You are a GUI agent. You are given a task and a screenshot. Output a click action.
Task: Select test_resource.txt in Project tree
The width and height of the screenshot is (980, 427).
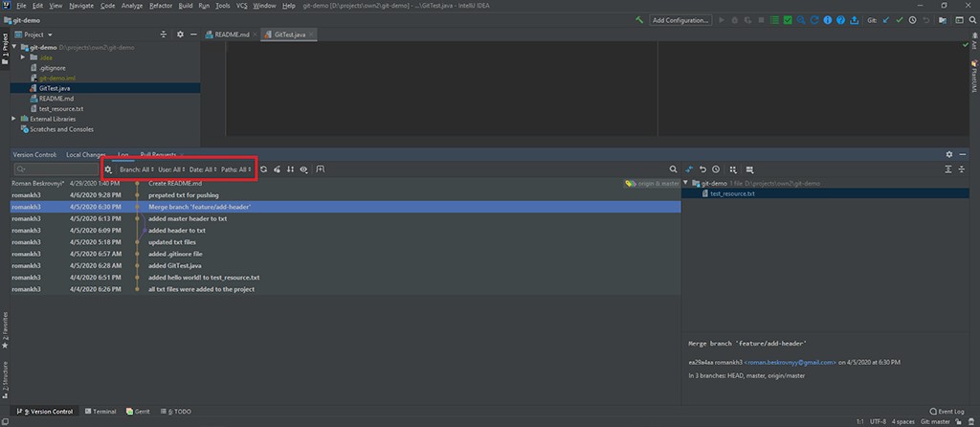(x=60, y=109)
